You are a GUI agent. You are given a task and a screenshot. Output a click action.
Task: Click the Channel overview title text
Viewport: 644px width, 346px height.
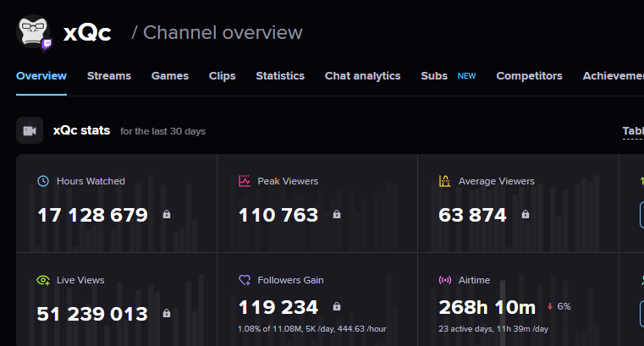[x=223, y=32]
